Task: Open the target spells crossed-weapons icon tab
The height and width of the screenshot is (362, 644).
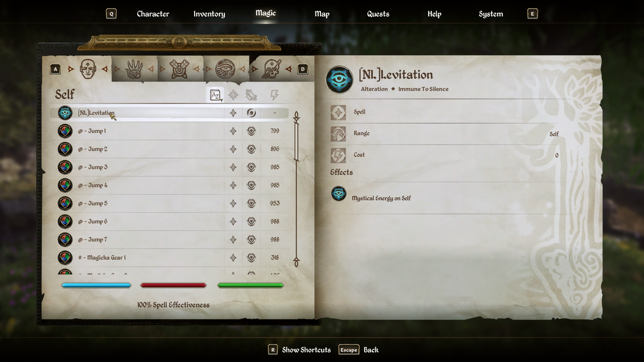Action: click(180, 69)
